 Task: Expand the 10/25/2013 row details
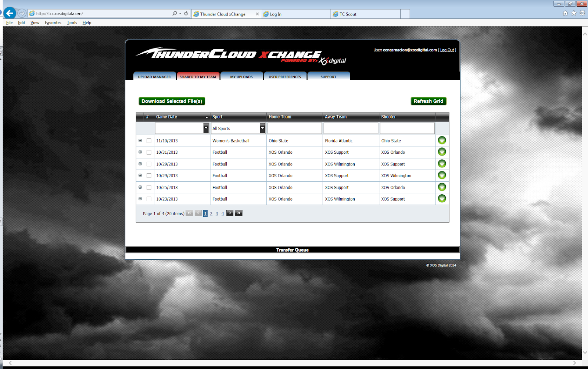click(x=140, y=187)
